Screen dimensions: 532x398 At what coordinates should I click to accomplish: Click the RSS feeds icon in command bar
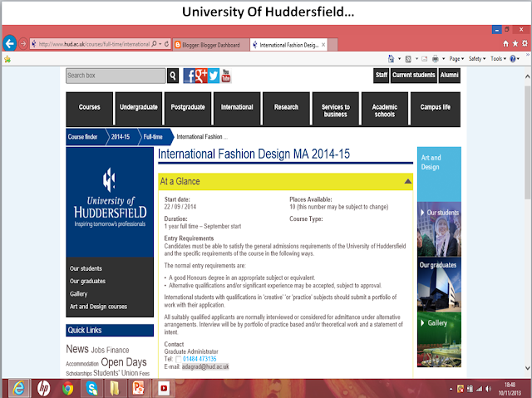tap(408, 59)
